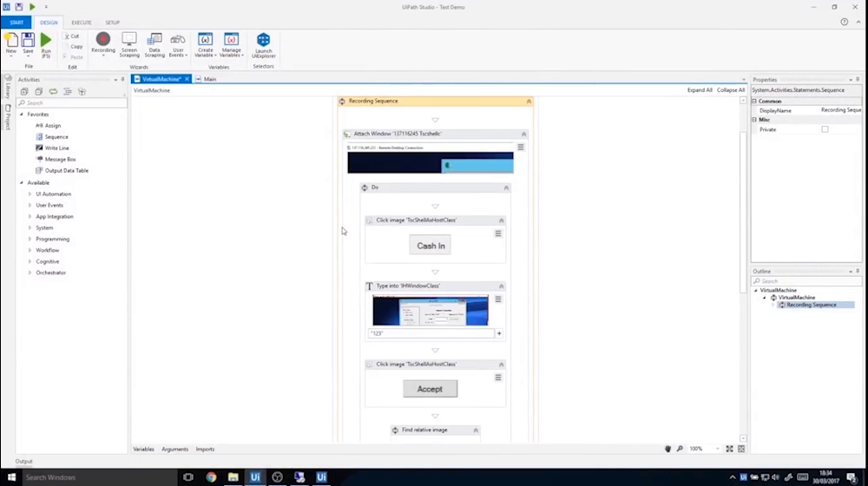
Task: Toggle the Private checkbox in Properties
Action: 825,129
